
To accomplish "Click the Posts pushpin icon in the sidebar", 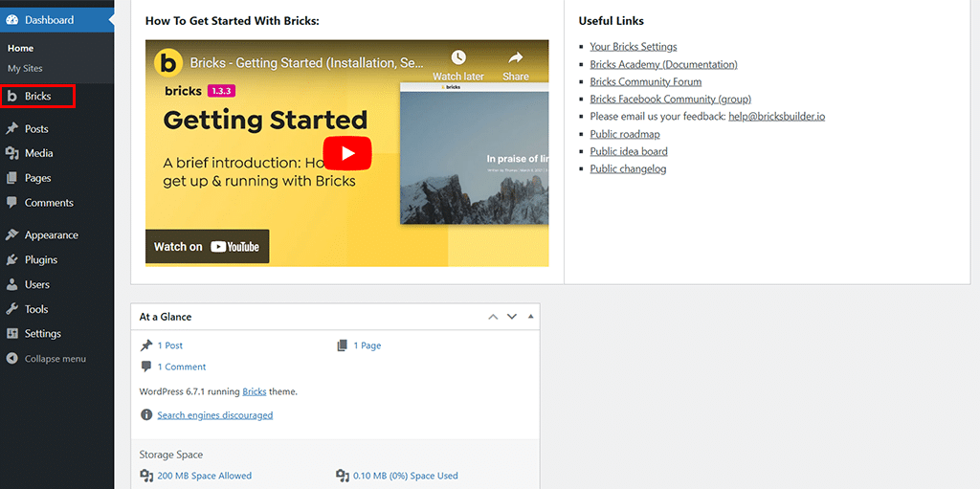I will pos(11,129).
